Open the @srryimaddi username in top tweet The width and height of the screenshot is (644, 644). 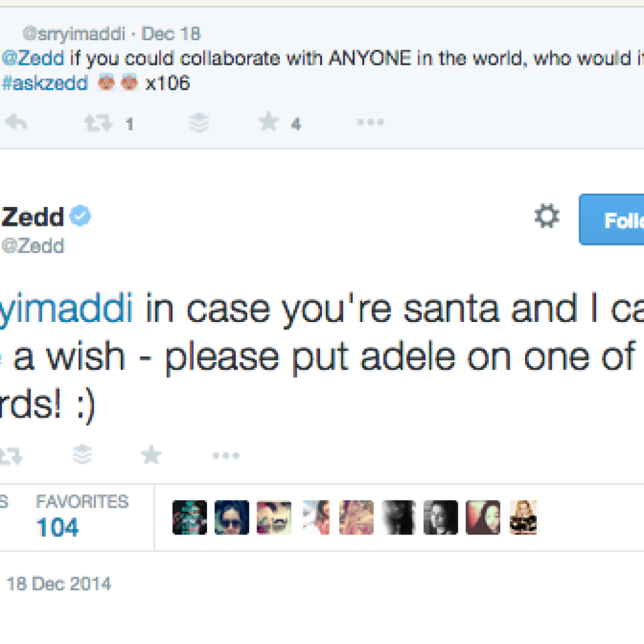(75, 33)
